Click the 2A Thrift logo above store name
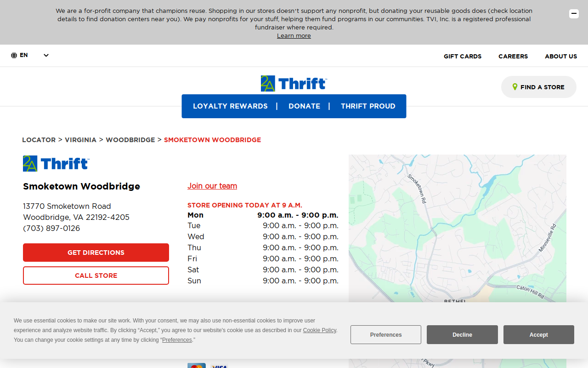The height and width of the screenshot is (368, 588). point(56,163)
